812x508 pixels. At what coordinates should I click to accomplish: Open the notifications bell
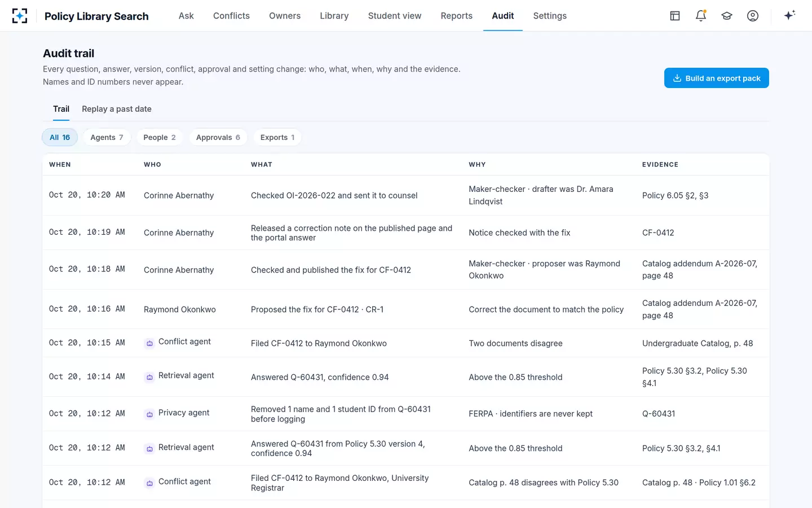coord(701,16)
